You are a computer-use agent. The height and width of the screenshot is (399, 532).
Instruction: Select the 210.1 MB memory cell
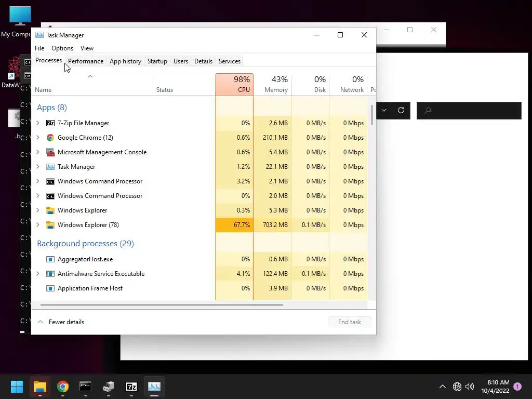[272, 138]
